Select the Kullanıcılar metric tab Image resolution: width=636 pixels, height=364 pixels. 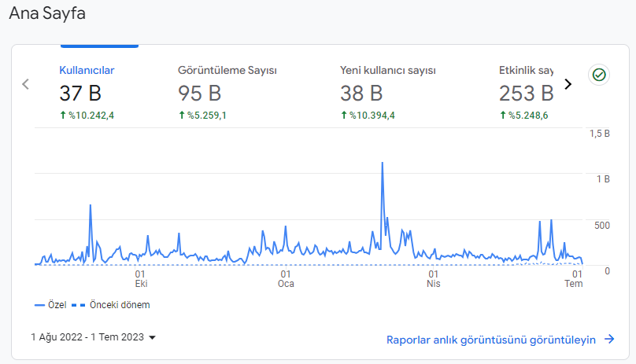[87, 93]
